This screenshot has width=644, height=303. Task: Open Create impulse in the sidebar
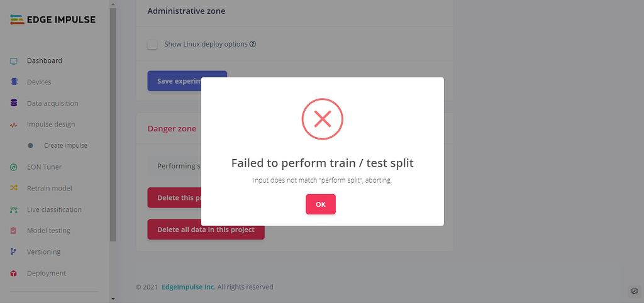(x=65, y=146)
